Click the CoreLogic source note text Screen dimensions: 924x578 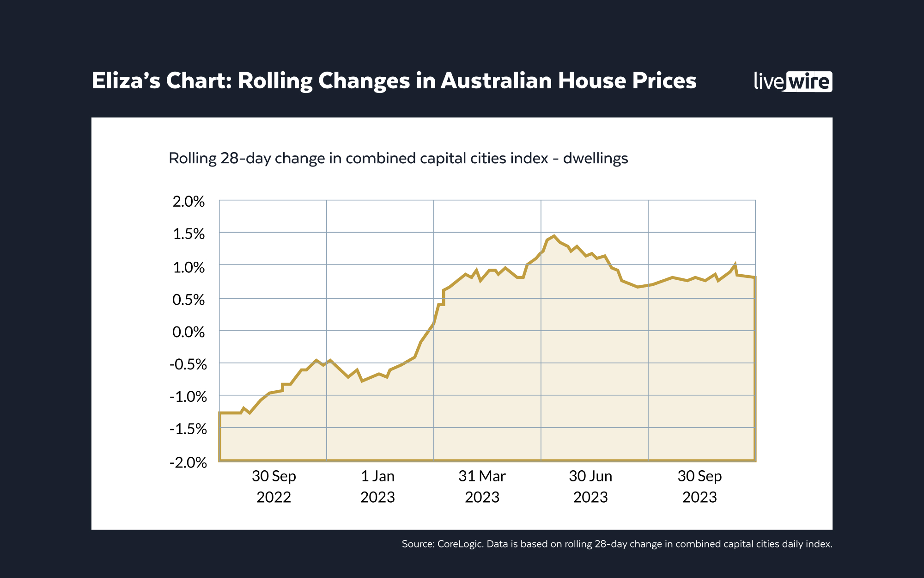(617, 544)
